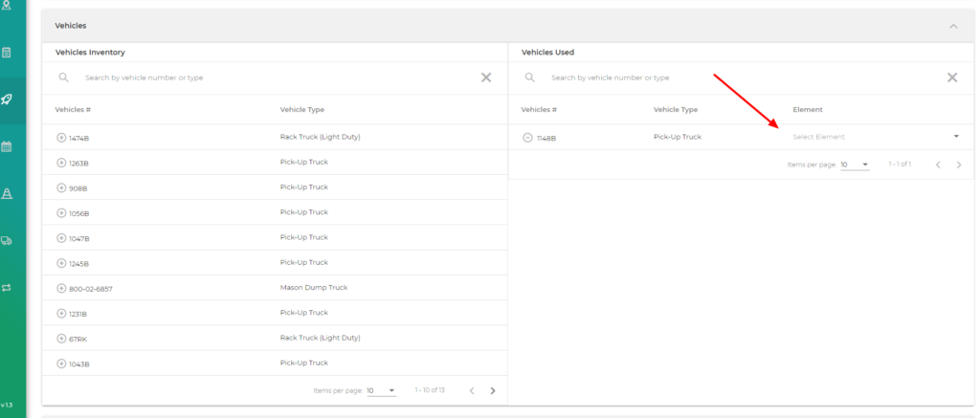Add vehicle 1474B using its plus icon
Viewport: 980px width, 418px height.
coord(61,138)
